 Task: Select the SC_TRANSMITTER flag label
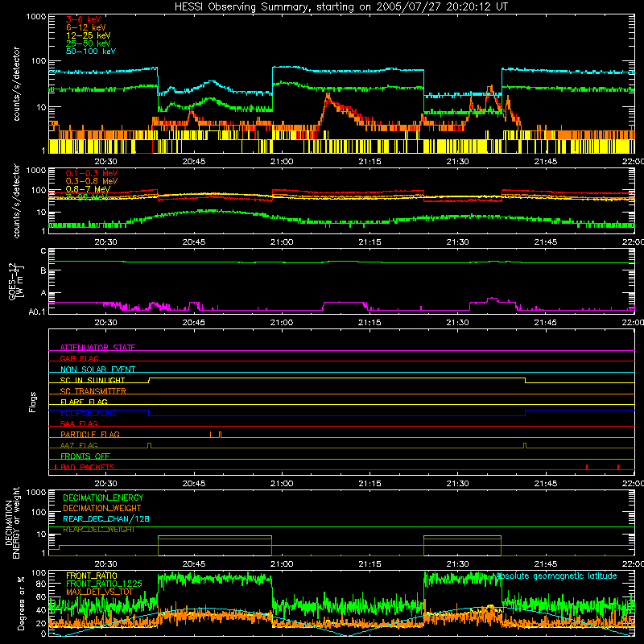(x=93, y=391)
